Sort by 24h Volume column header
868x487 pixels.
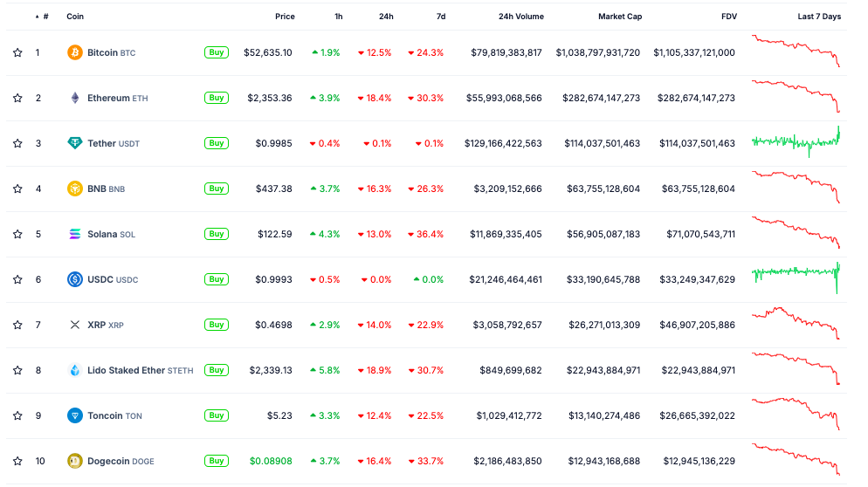[x=520, y=17]
